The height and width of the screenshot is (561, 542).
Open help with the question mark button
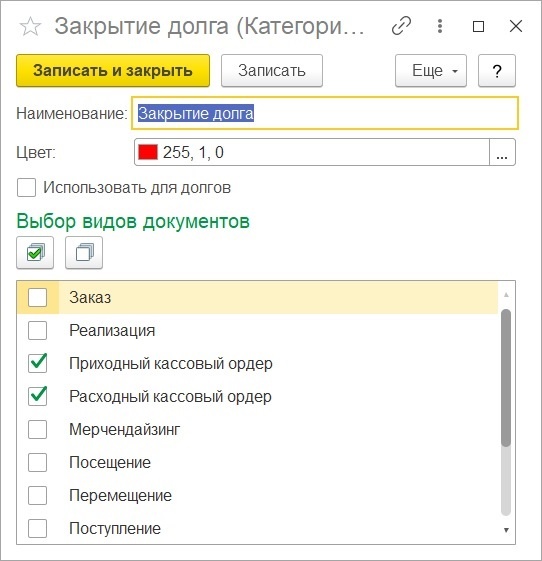point(497,70)
